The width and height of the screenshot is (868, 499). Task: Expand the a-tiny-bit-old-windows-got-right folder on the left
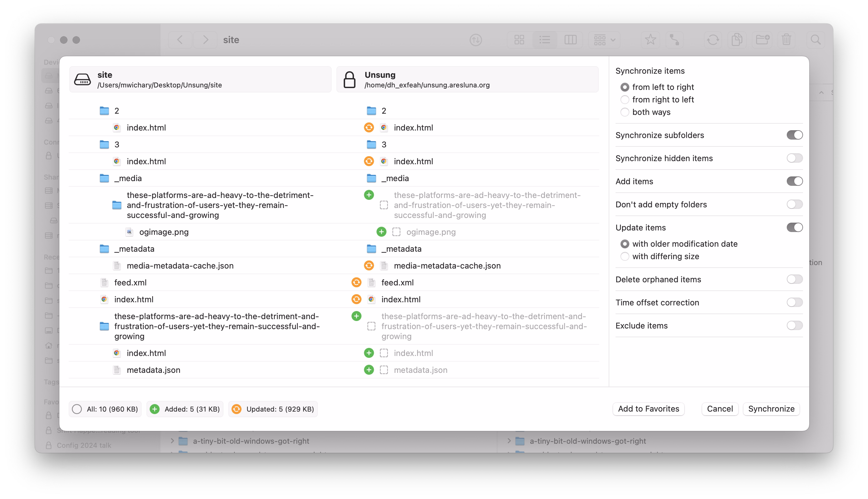tap(172, 441)
